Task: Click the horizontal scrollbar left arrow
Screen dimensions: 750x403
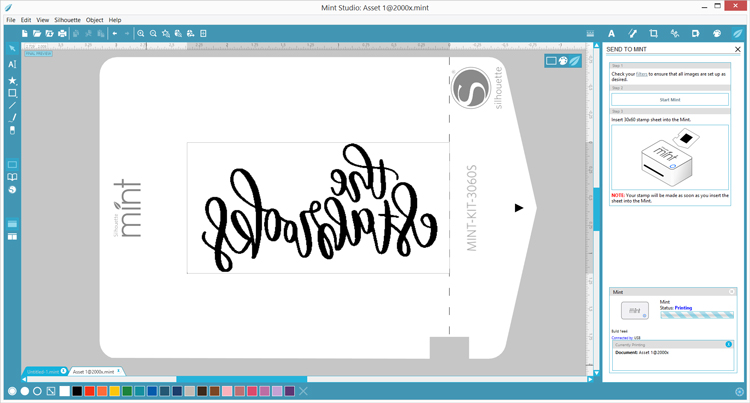Action: pos(24,379)
